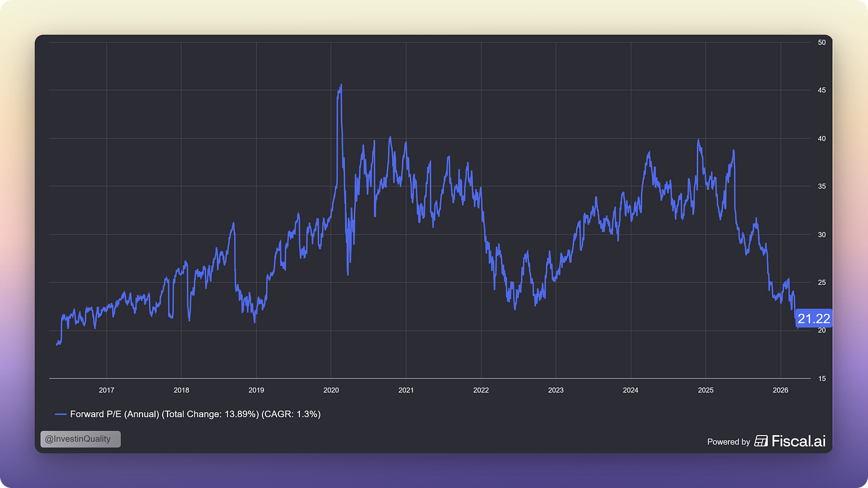
Task: Click the 45 y-axis label
Action: tap(822, 91)
